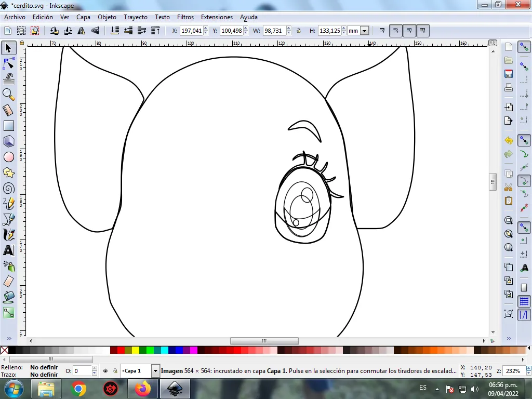Toggle snap to grids button
Image resolution: width=532 pixels, height=399 pixels.
click(x=524, y=301)
